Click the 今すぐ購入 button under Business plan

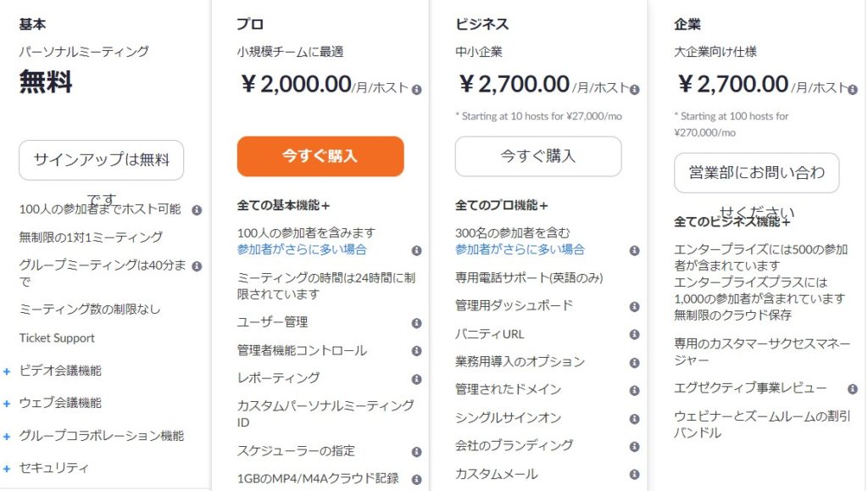tap(537, 156)
